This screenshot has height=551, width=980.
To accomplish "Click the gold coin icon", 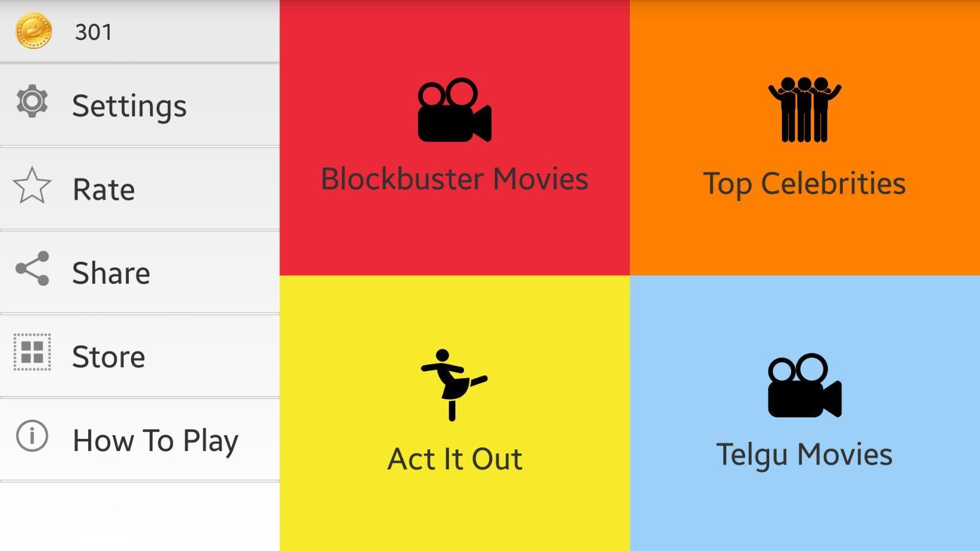I will 34,31.
